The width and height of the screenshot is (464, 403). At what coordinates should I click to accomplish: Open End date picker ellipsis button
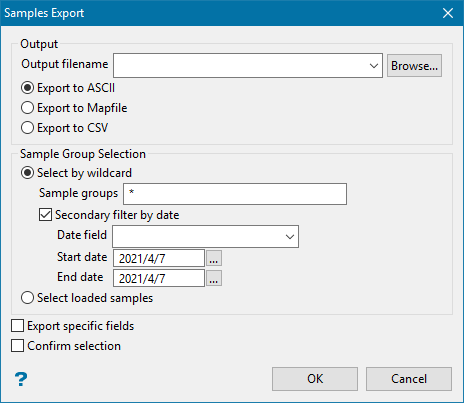pos(214,278)
